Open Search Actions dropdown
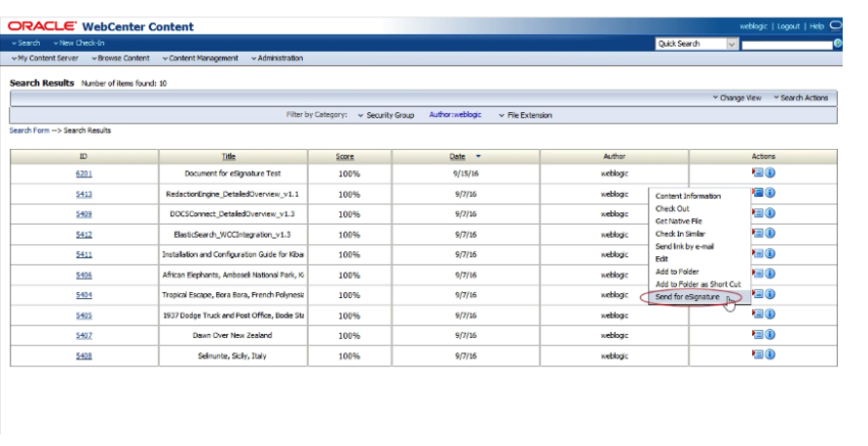This screenshot has width=868, height=446. coord(801,98)
